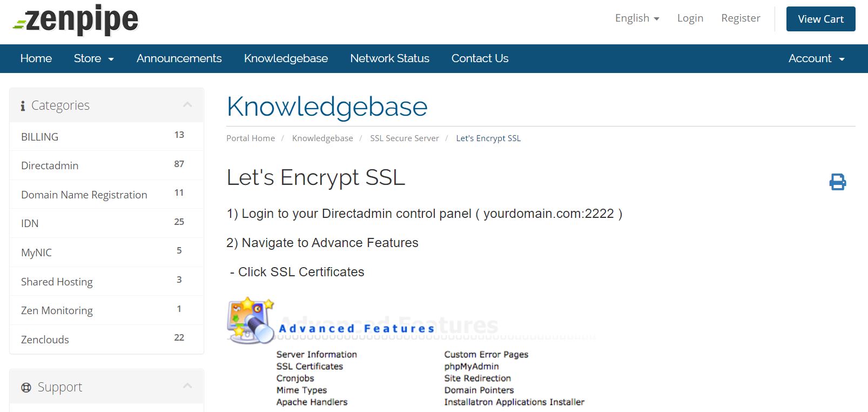This screenshot has height=412, width=868.
Task: Open Zen Monitoring category
Action: point(106,310)
